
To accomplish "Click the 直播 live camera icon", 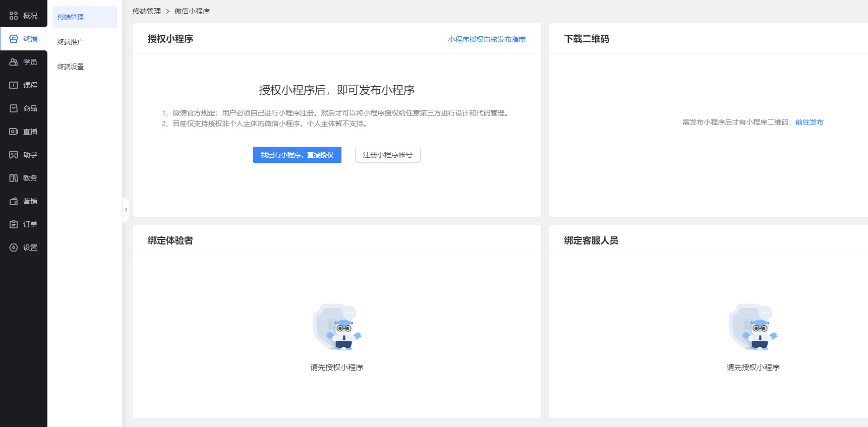I will pos(14,132).
